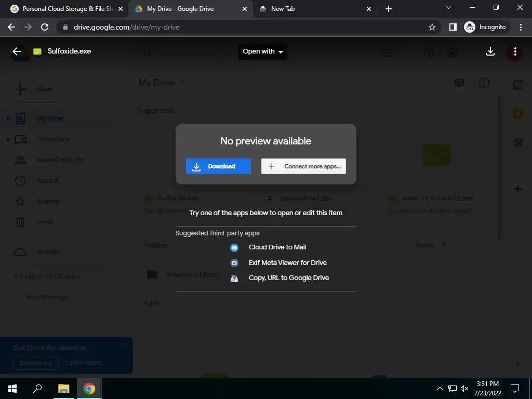The width and height of the screenshot is (532, 399).
Task: Open File Explorer from taskbar
Action: (63, 389)
